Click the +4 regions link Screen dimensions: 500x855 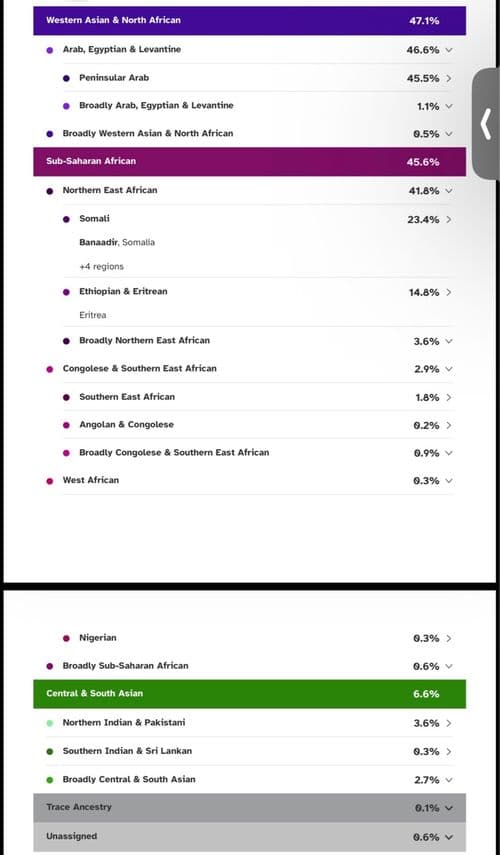(101, 266)
